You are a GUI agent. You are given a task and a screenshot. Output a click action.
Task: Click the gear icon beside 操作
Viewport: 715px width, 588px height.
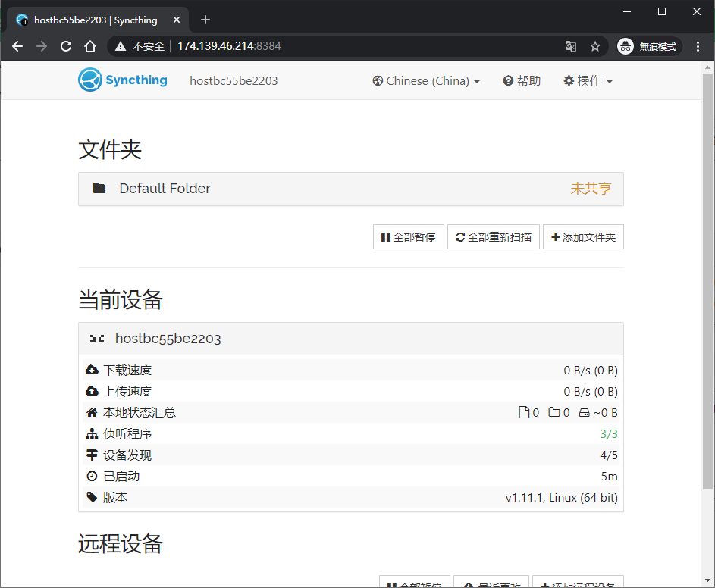[569, 80]
